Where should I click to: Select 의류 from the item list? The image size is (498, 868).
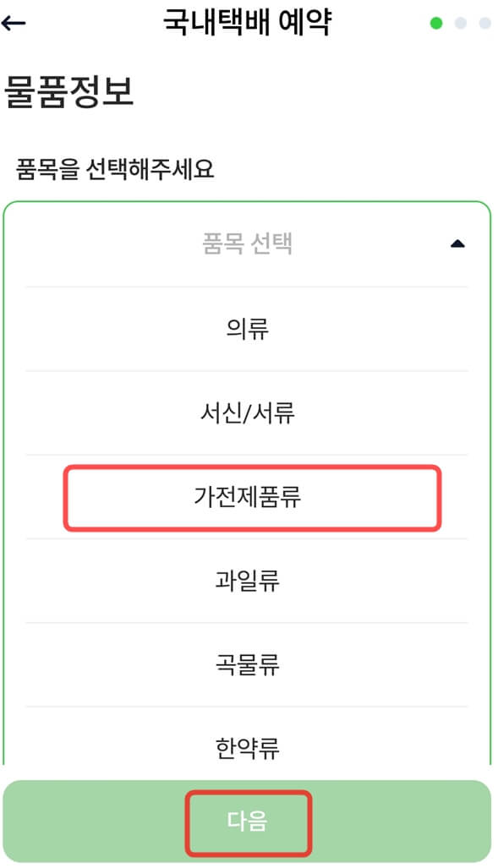[249, 327]
